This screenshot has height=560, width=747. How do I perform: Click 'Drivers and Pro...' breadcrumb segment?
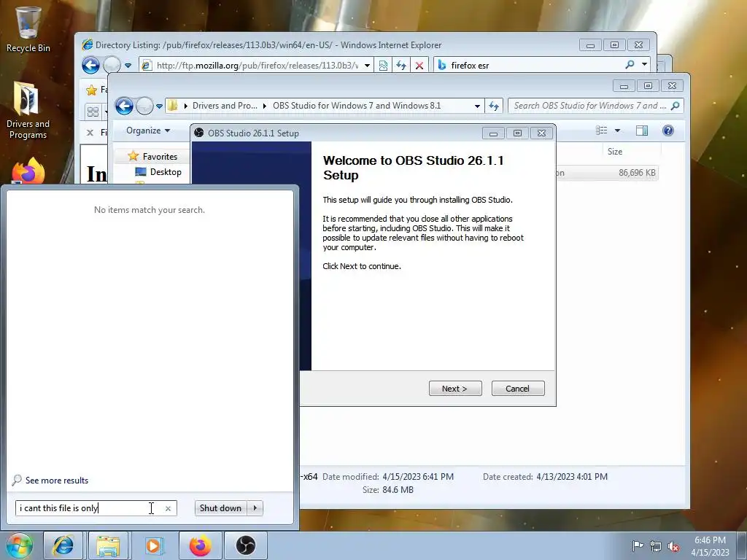[225, 106]
